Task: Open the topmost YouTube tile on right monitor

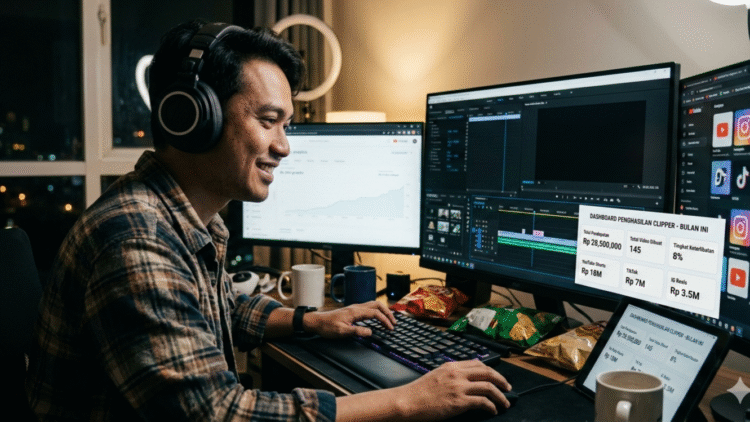Action: [x=722, y=129]
